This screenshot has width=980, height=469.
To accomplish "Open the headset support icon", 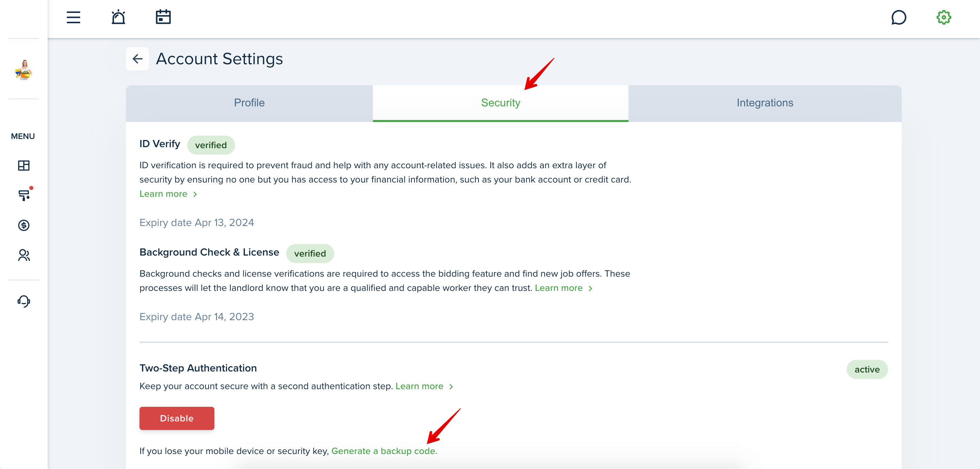I will tap(23, 301).
